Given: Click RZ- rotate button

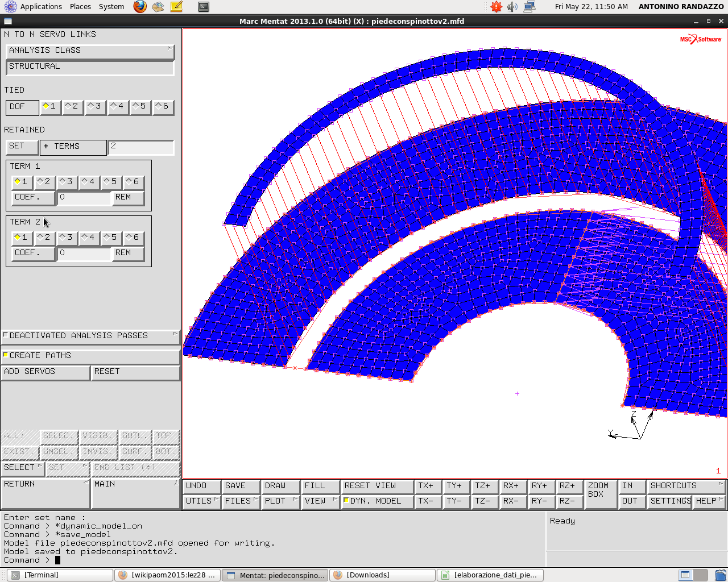Looking at the screenshot, I should coord(569,501).
